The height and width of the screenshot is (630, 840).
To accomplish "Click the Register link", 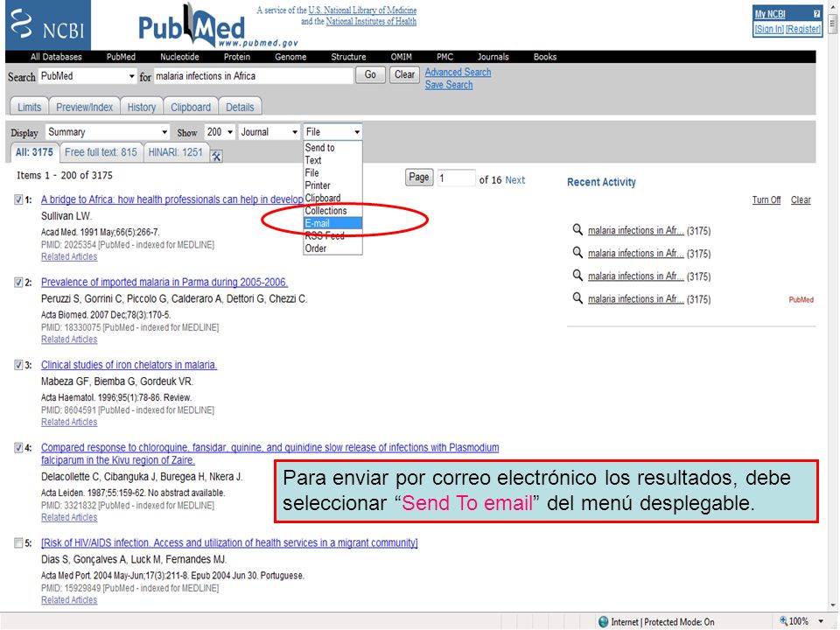I will coord(803,29).
